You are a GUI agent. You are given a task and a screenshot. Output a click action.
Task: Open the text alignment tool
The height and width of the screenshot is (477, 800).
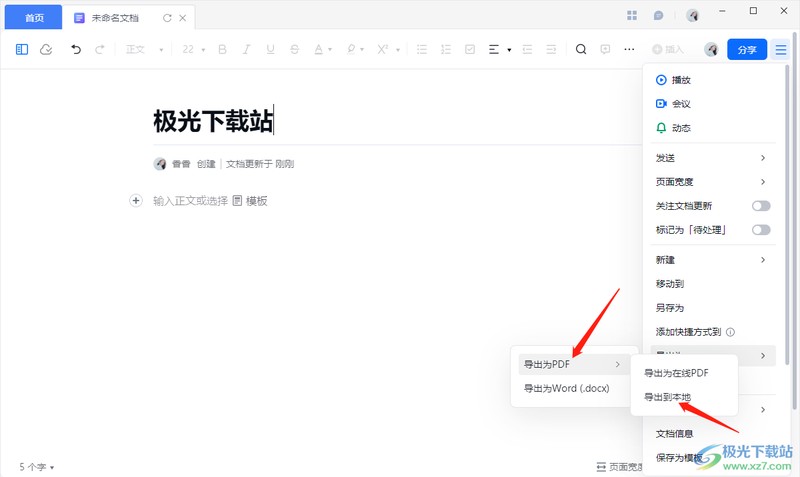pos(494,49)
